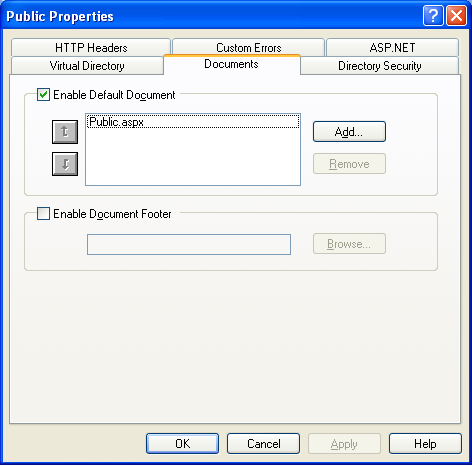
Task: Open the Custom Errors tab
Action: coord(249,47)
